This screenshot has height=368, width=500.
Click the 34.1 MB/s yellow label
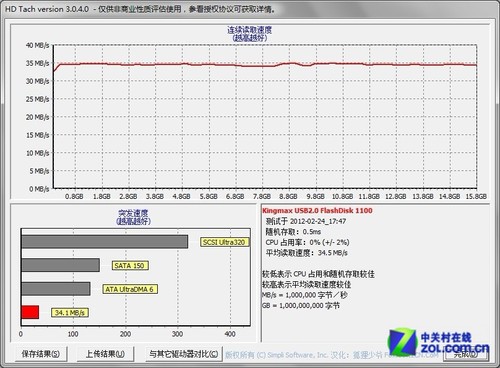[70, 312]
